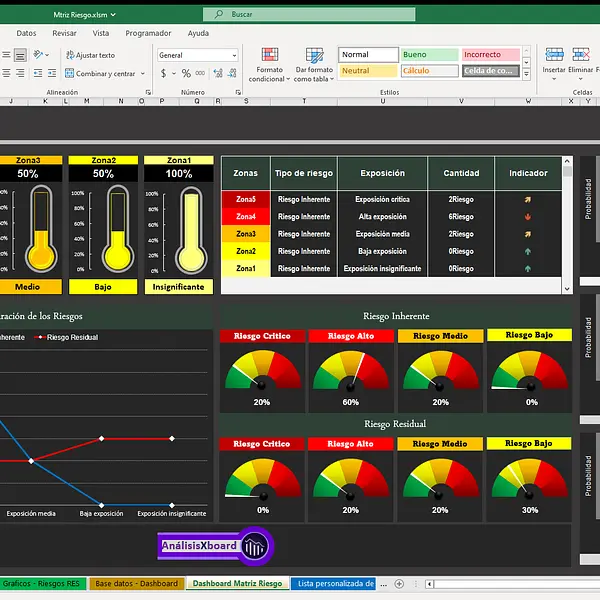Click the Dar formato como tabla icon

coord(315,55)
